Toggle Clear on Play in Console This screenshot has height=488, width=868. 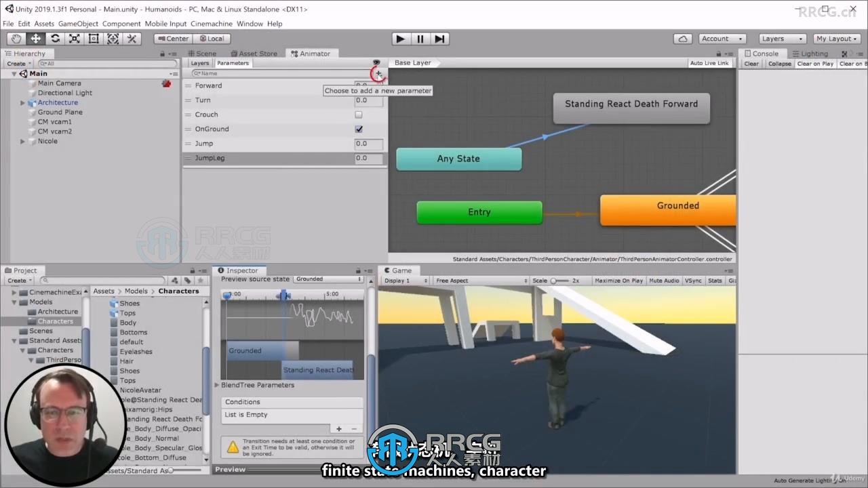point(815,64)
